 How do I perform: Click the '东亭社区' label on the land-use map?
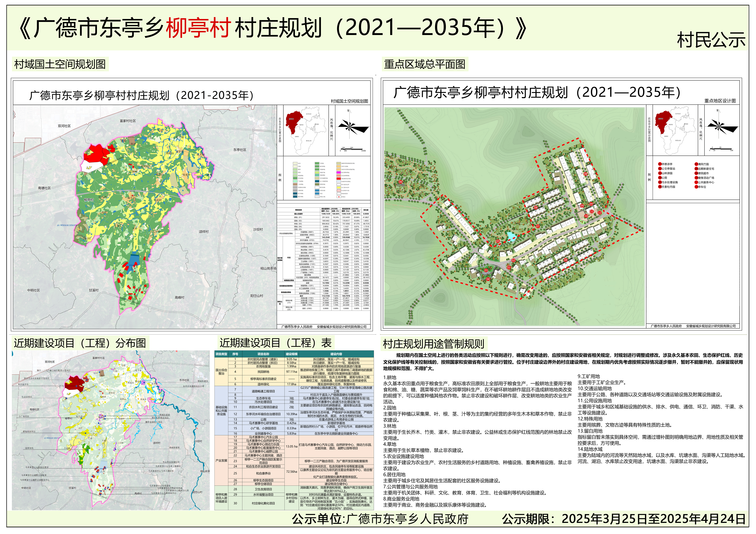pos(240,150)
